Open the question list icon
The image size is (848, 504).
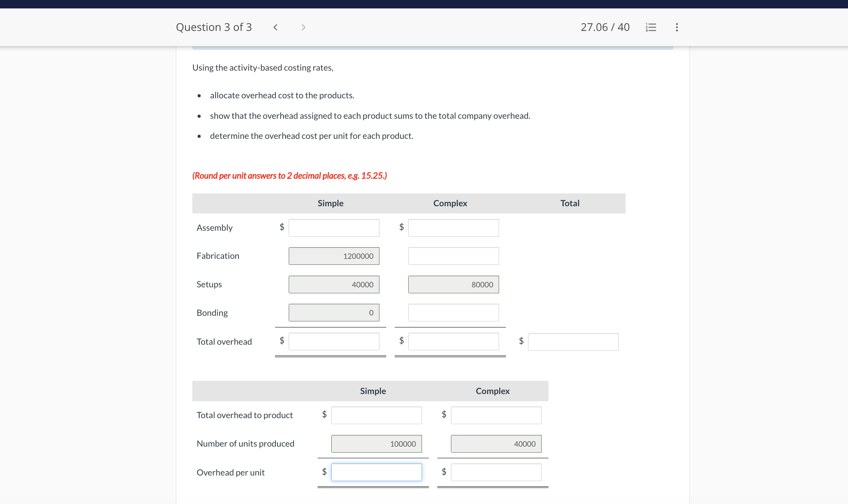pyautogui.click(x=651, y=27)
